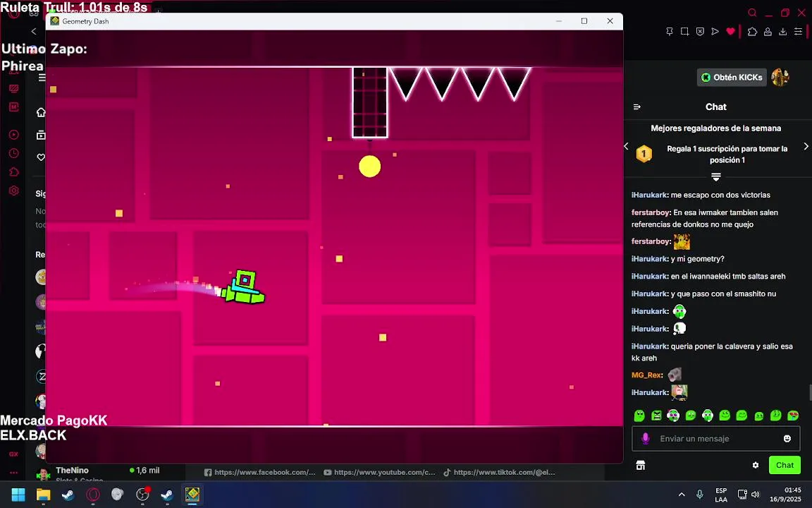The height and width of the screenshot is (508, 812).
Task: Click the ad blocker shield icon
Action: [700, 32]
